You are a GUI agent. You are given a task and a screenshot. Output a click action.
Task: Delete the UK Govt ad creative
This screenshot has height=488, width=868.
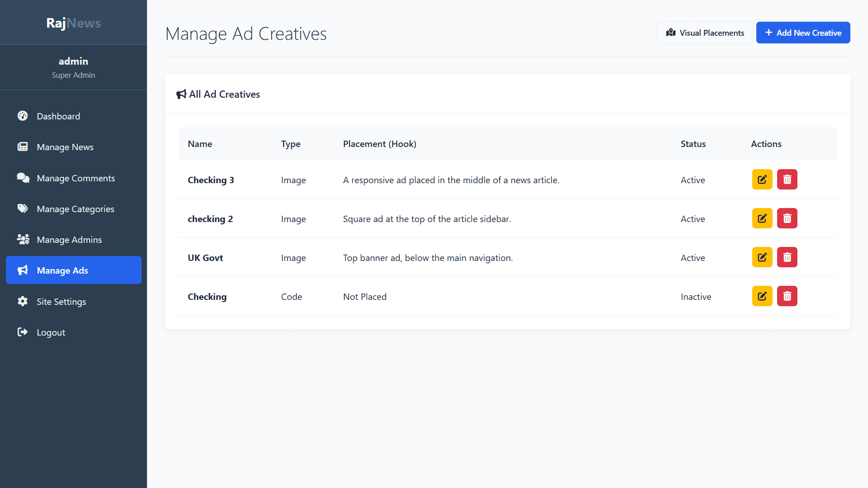787,257
